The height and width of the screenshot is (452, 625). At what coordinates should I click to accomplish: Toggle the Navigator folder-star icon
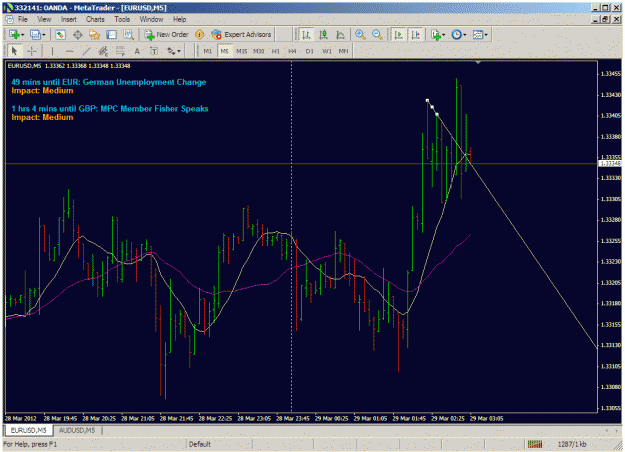point(94,35)
